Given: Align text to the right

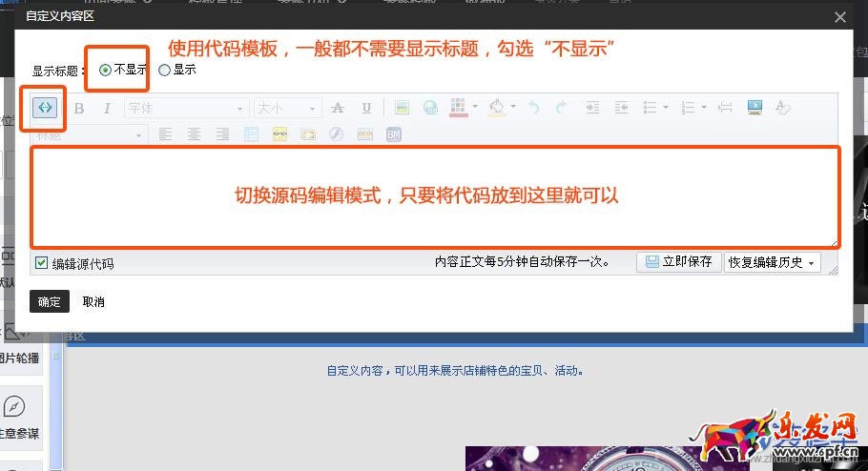Looking at the screenshot, I should [222, 133].
